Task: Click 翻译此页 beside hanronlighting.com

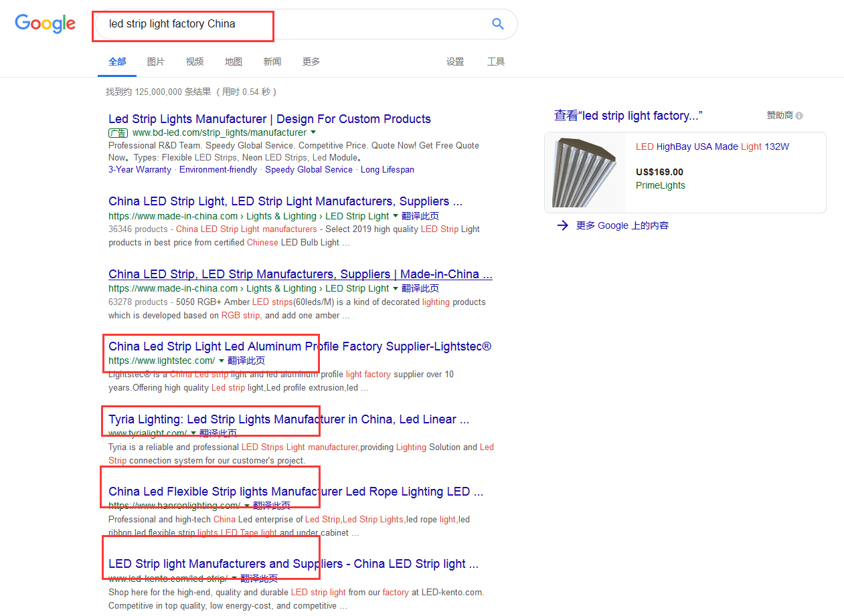Action: (272, 505)
